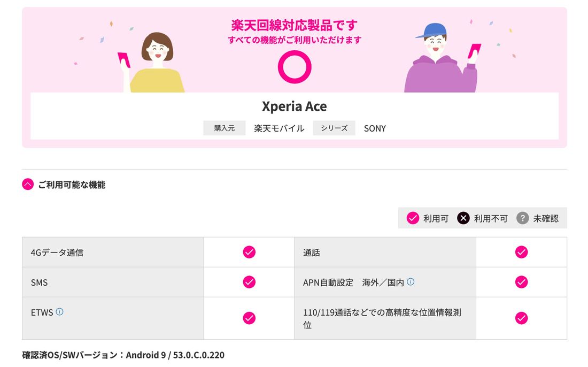Select the 未確認 legend question icon
The width and height of the screenshot is (588, 367).
point(522,218)
